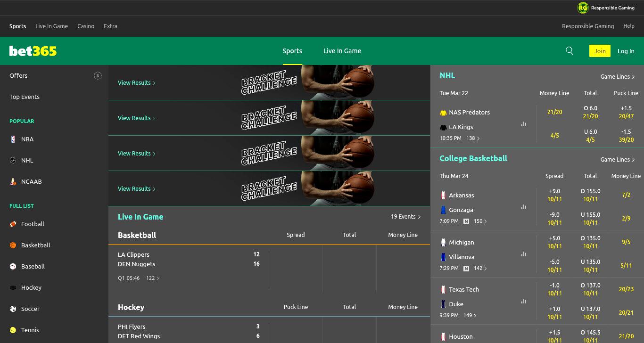This screenshot has width=644, height=343.
Task: Open 138 more markets for Predators game
Action: point(473,138)
